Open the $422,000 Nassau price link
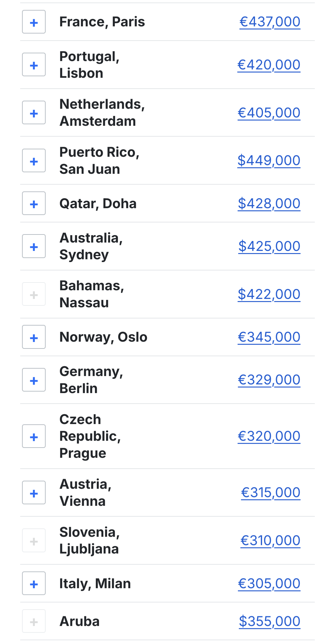The width and height of the screenshot is (335, 644). [x=269, y=294]
